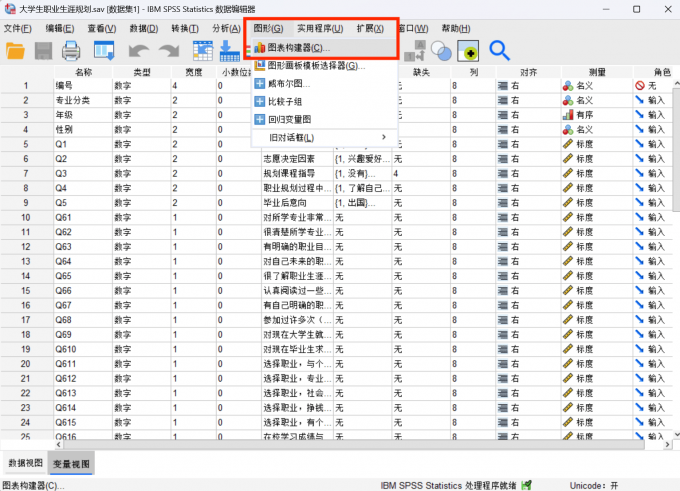Click the Go to Variable toolbar icon
The width and height of the screenshot is (680, 491).
(x=229, y=51)
